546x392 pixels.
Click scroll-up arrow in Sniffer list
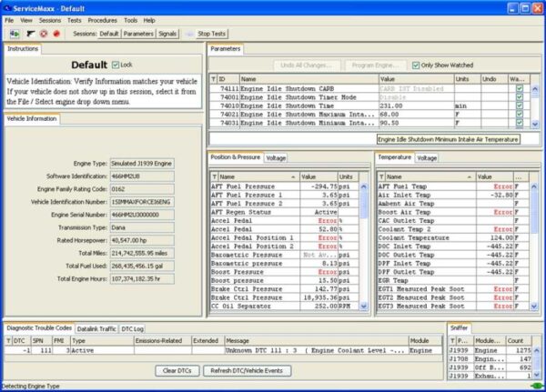click(537, 350)
